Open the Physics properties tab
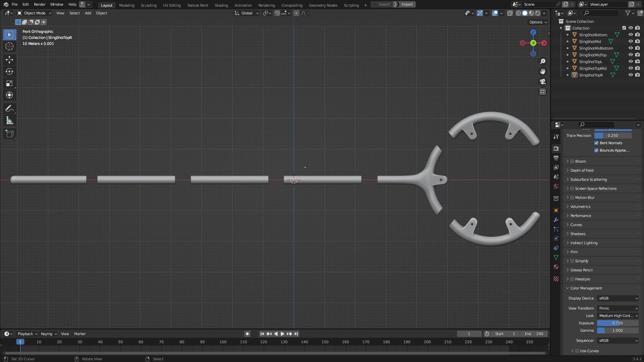 (556, 239)
